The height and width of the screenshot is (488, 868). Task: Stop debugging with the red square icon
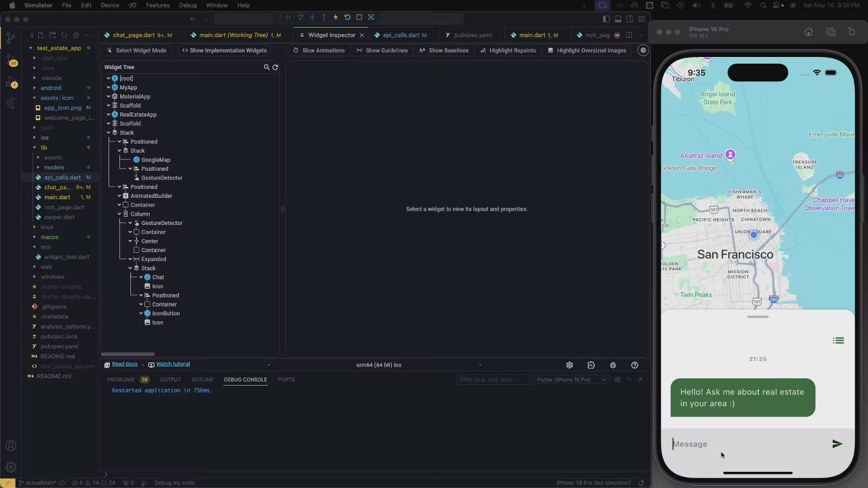[359, 17]
